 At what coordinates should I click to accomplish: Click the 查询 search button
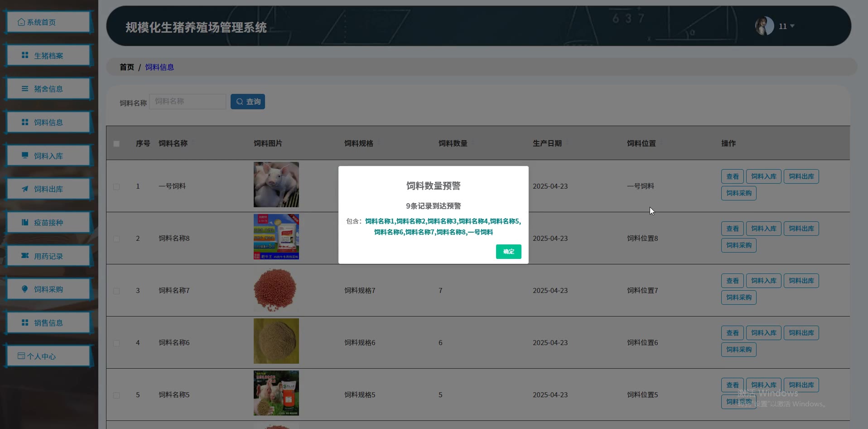[248, 102]
